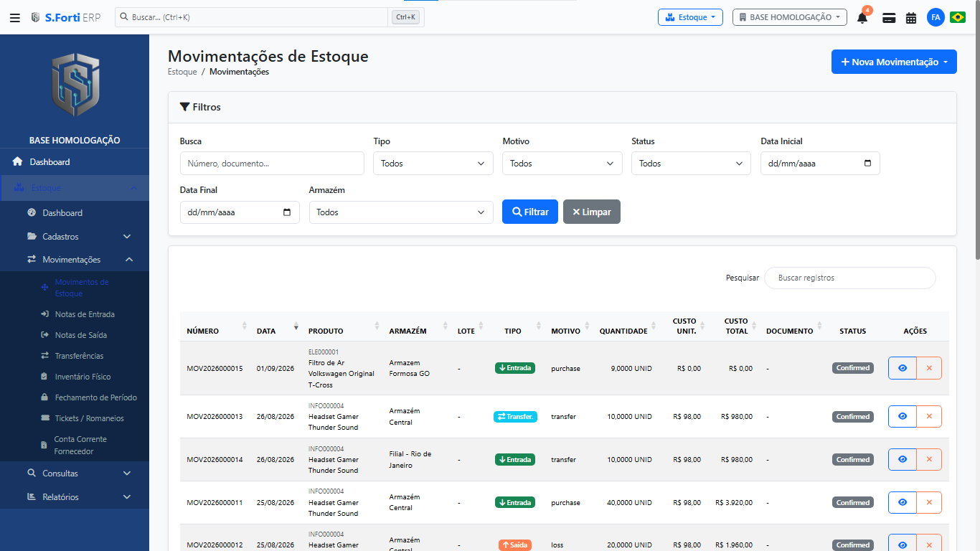The width and height of the screenshot is (980, 551).
Task: Follow the Estoque breadcrumb link
Action: point(182,72)
